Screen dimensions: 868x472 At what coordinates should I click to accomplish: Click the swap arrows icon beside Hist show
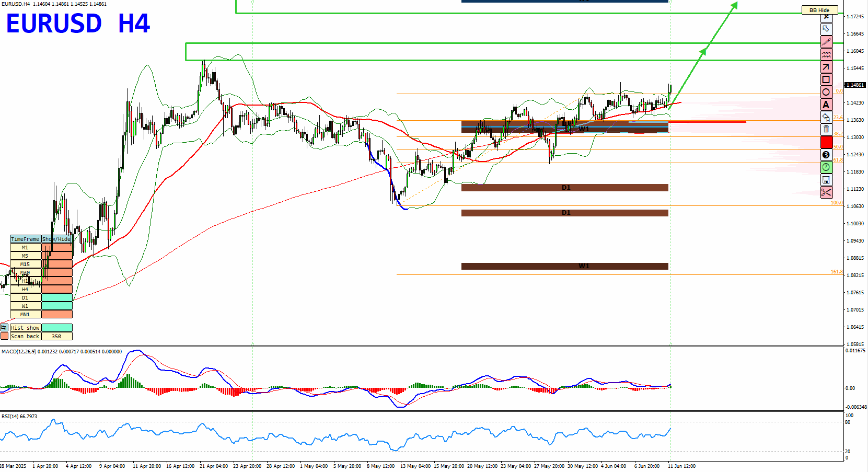point(4,328)
